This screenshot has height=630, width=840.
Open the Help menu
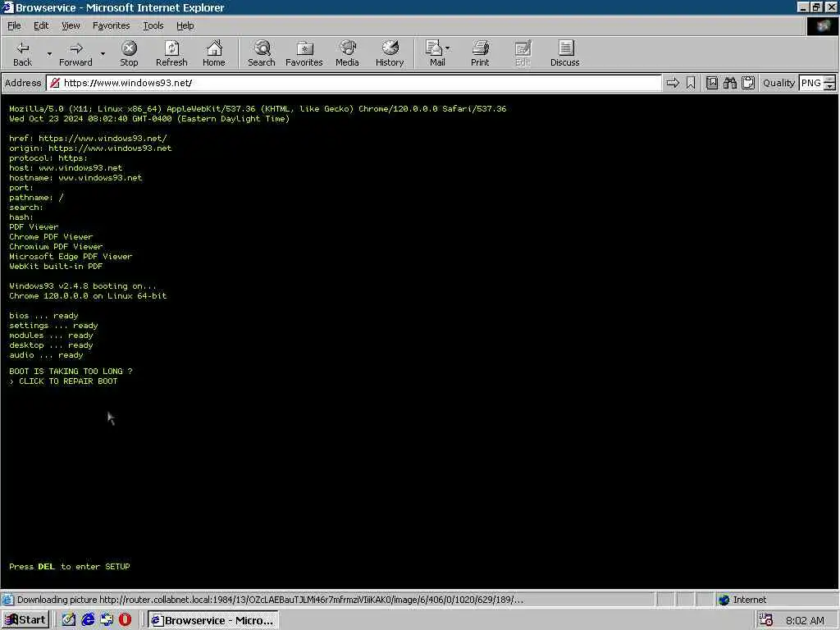185,25
